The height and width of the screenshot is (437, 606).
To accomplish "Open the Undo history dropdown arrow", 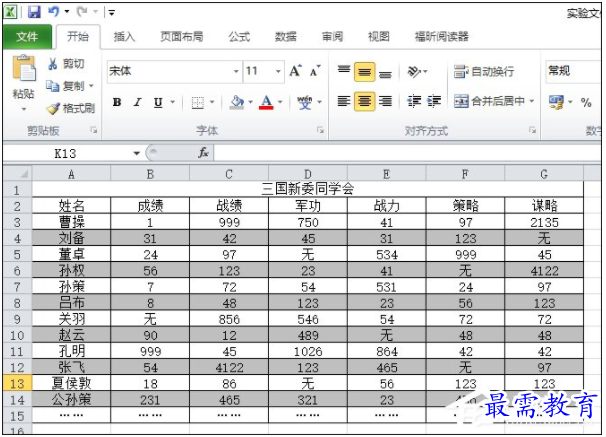I will 67,12.
